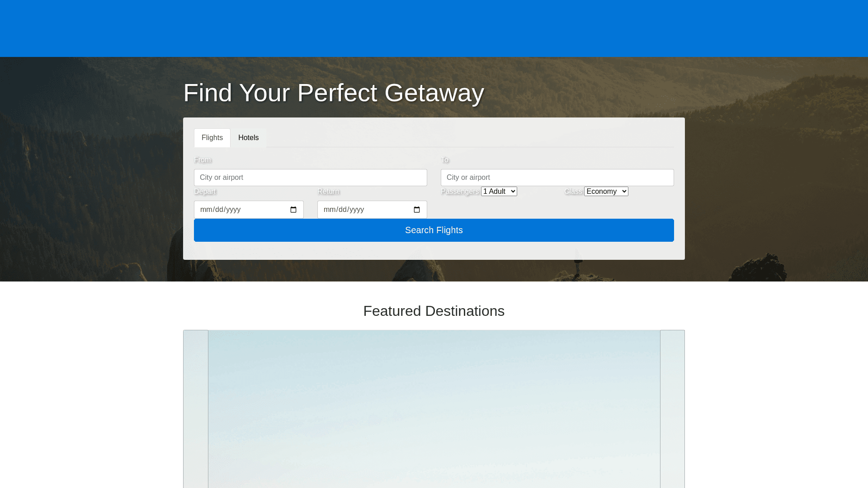The height and width of the screenshot is (488, 868).
Task: Open the Return date calendar picker icon
Action: 417,210
